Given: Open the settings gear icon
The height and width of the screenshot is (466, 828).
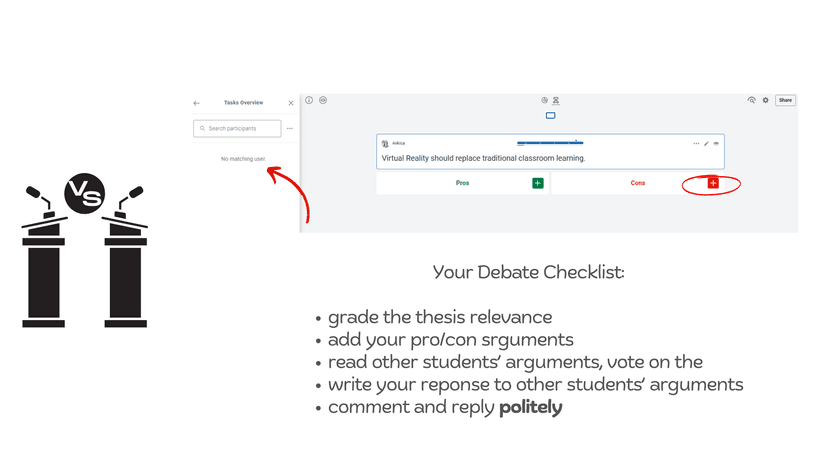Looking at the screenshot, I should 766,100.
